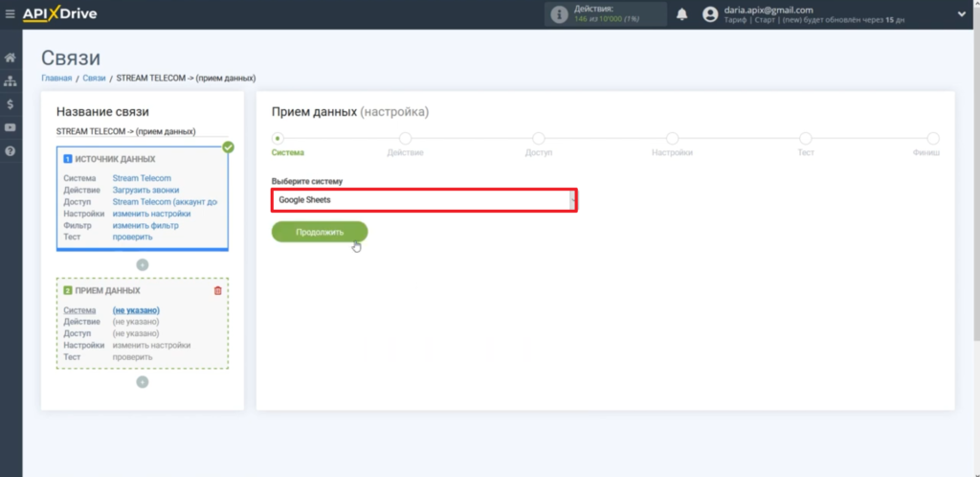
Task: Delete the data receiver block with trash icon
Action: click(217, 290)
